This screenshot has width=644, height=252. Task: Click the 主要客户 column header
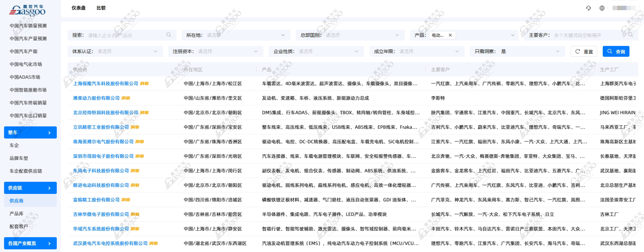click(440, 69)
